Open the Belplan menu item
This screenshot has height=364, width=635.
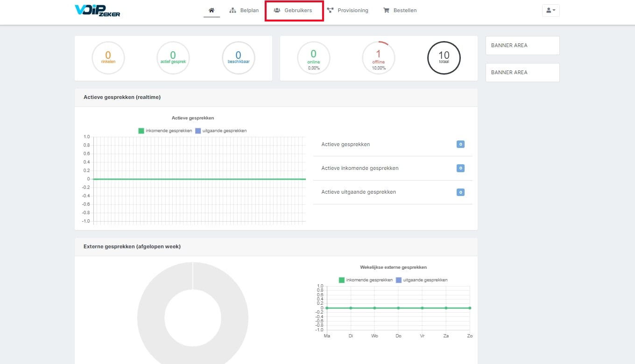click(244, 10)
